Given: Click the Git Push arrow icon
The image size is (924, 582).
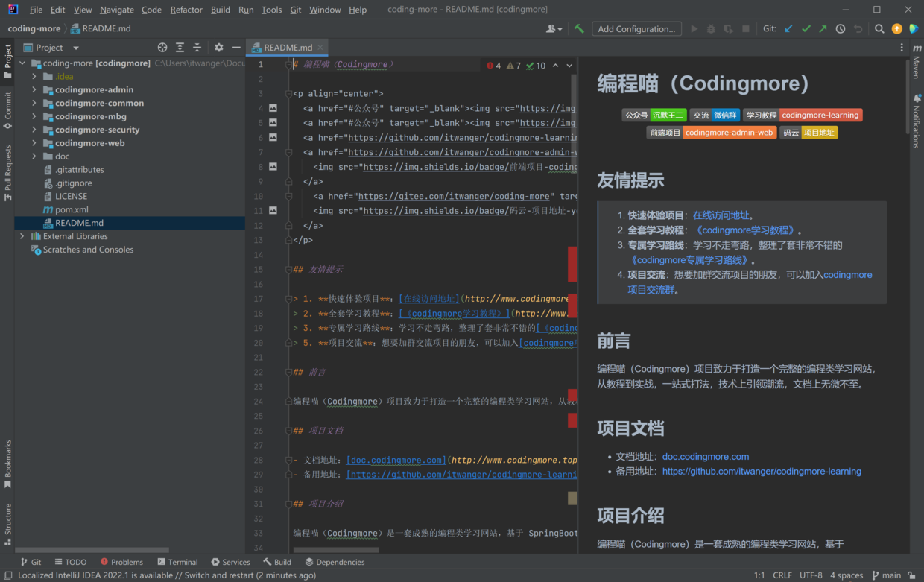Looking at the screenshot, I should pos(823,29).
